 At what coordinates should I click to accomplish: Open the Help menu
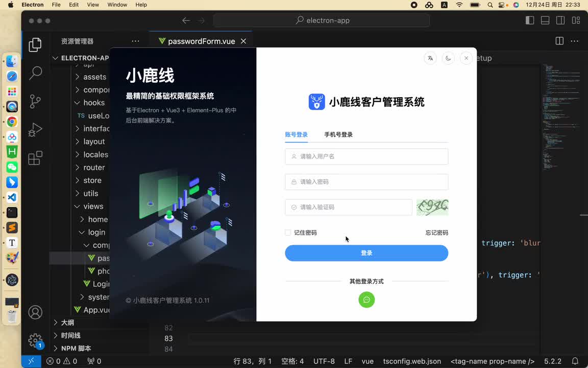pos(141,5)
